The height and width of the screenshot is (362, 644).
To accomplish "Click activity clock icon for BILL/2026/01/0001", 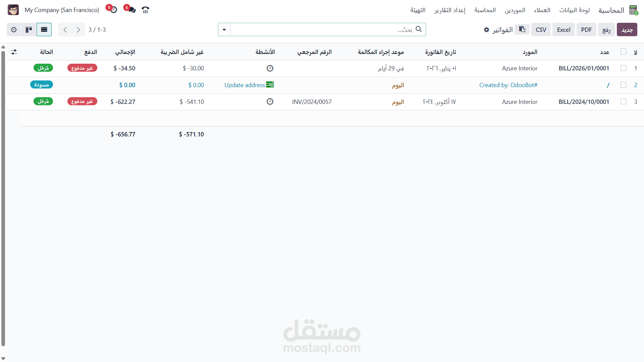I will 270,68.
